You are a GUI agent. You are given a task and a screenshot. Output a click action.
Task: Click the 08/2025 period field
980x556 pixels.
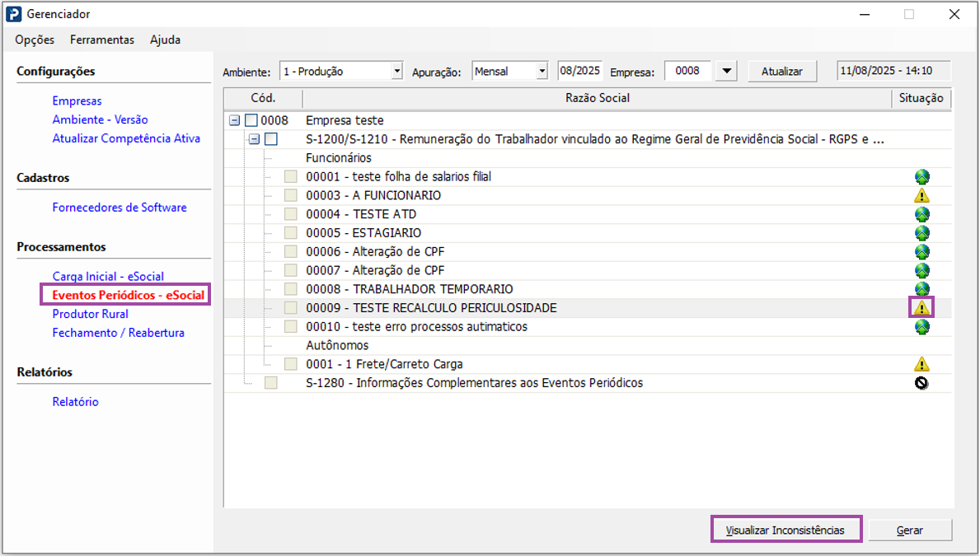point(579,71)
